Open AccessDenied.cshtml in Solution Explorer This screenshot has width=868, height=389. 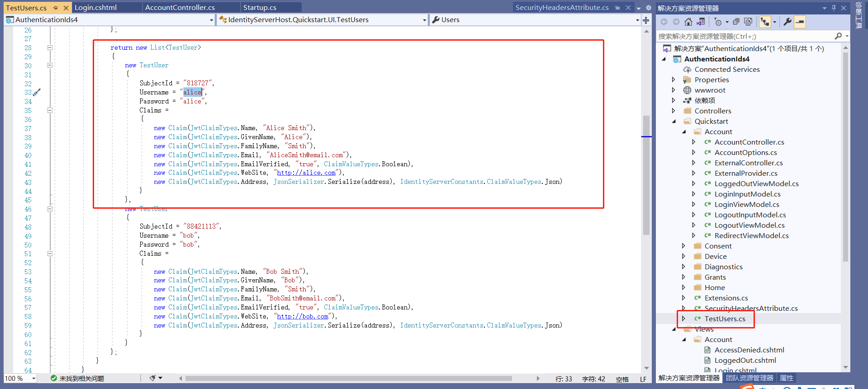click(x=749, y=350)
